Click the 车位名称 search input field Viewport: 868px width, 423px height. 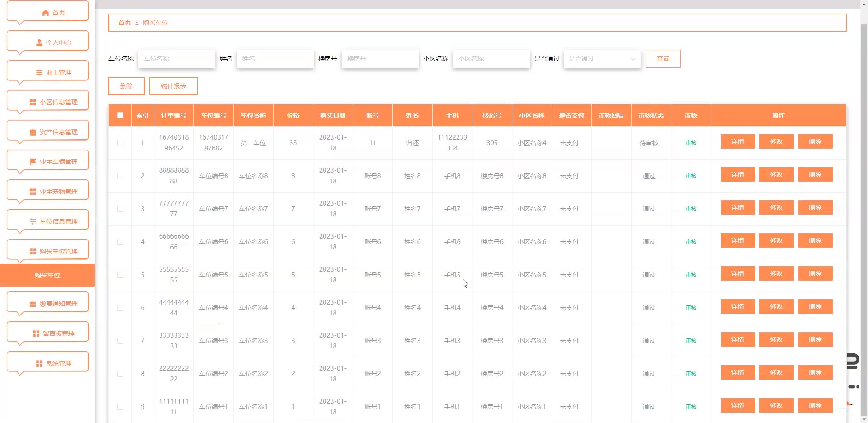coord(177,59)
